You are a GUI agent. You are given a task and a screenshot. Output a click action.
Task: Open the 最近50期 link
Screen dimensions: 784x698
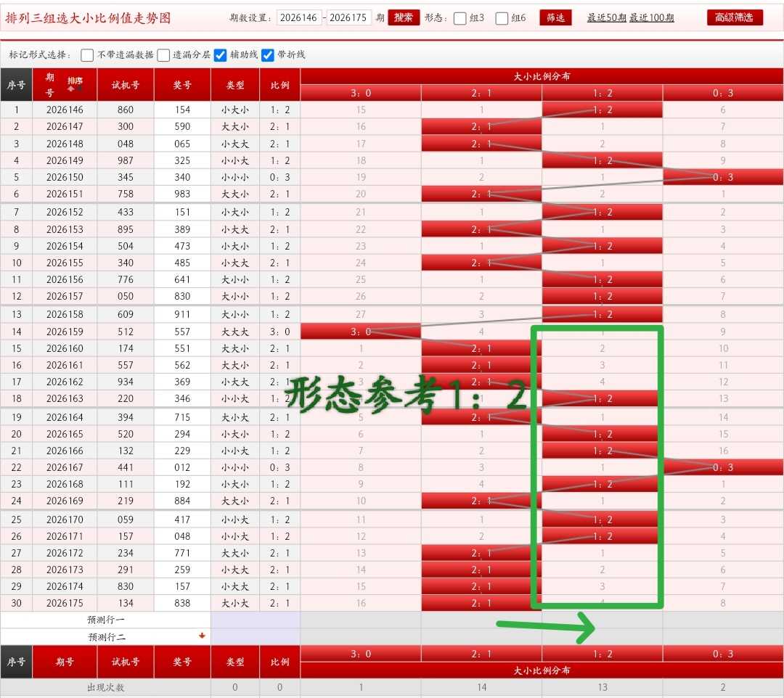606,17
